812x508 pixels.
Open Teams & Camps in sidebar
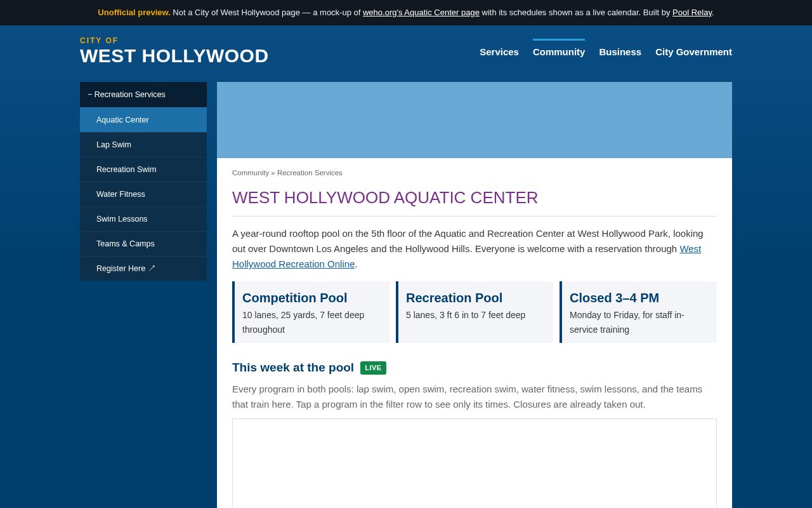(x=143, y=244)
